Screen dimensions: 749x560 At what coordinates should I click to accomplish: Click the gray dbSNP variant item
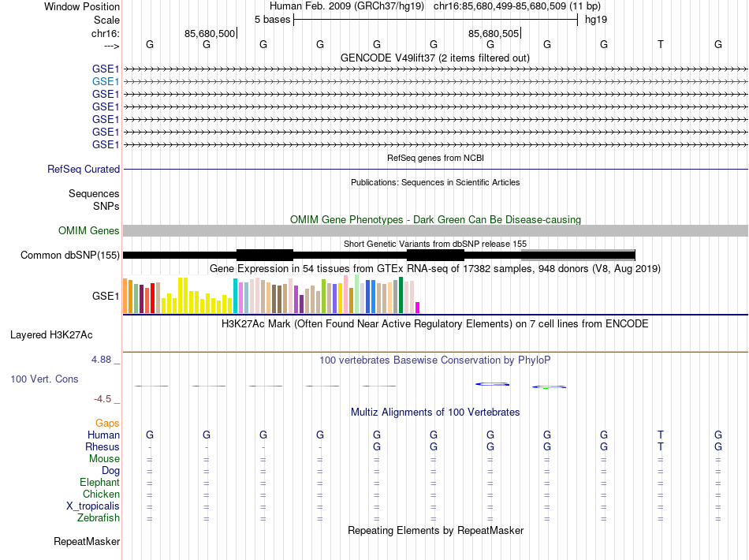pos(578,255)
